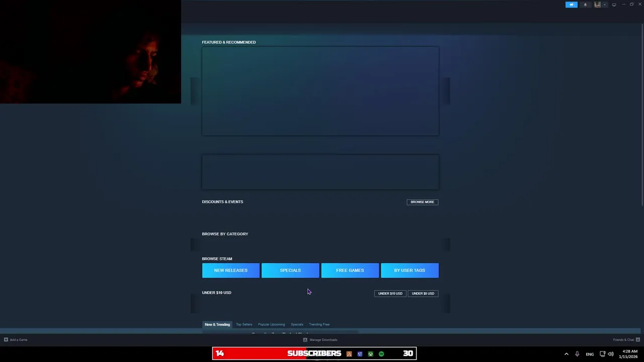Click the Under $10 USD section heading
The height and width of the screenshot is (362, 644).
pos(216,293)
